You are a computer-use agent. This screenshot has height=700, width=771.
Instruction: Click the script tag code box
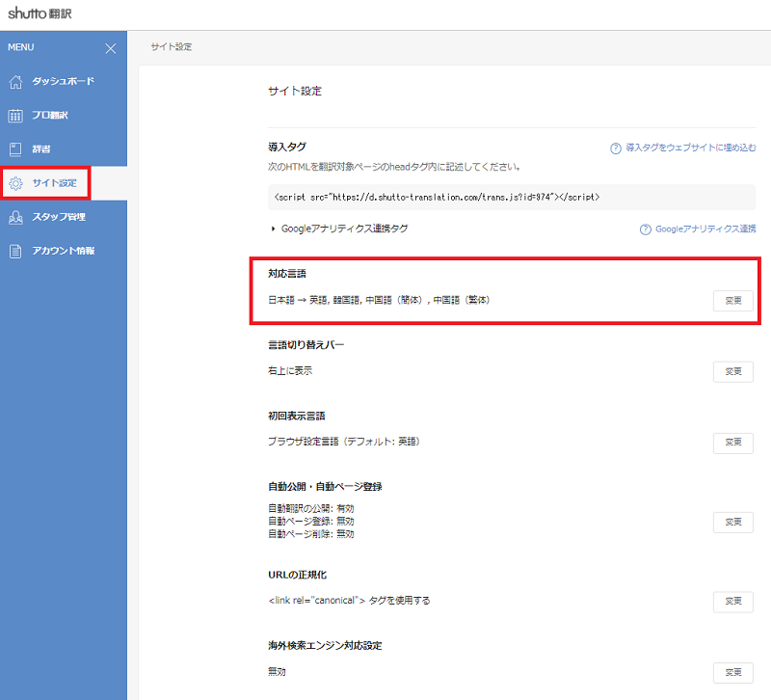click(x=512, y=198)
